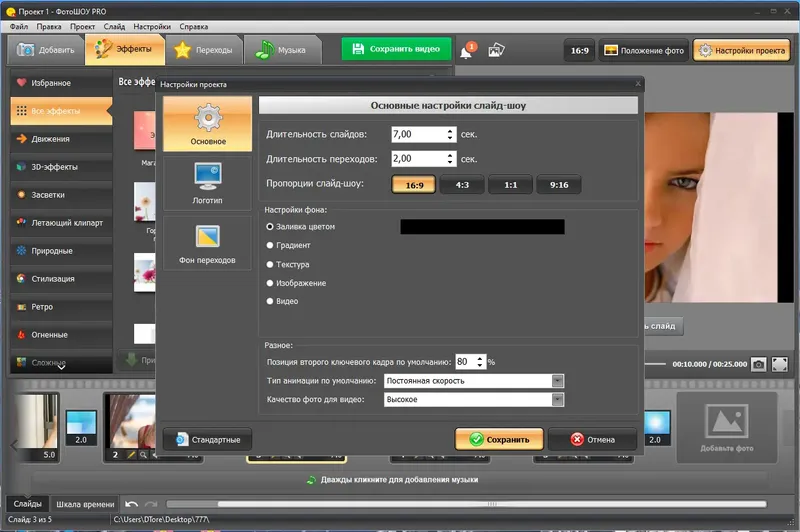This screenshot has height=532, width=800.
Task: Open Логотип settings section
Action: [207, 184]
